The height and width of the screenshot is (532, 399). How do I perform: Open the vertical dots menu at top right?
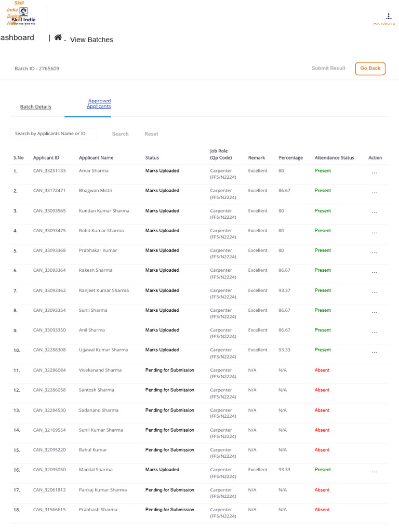(x=389, y=16)
